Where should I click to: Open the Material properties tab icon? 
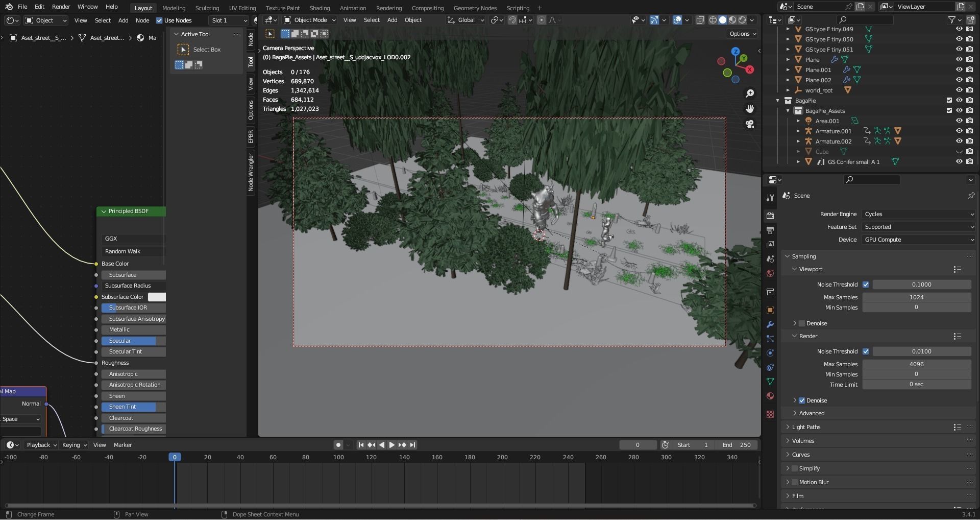(770, 396)
